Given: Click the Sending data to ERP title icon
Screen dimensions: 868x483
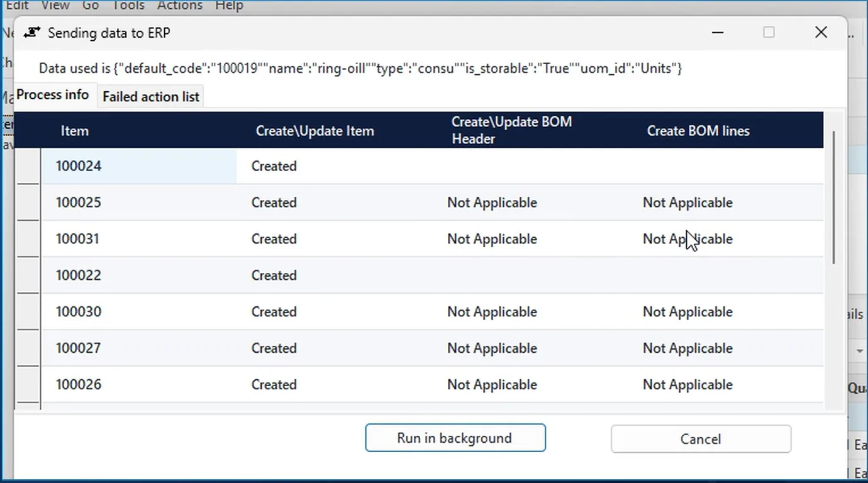Looking at the screenshot, I should click(x=31, y=33).
